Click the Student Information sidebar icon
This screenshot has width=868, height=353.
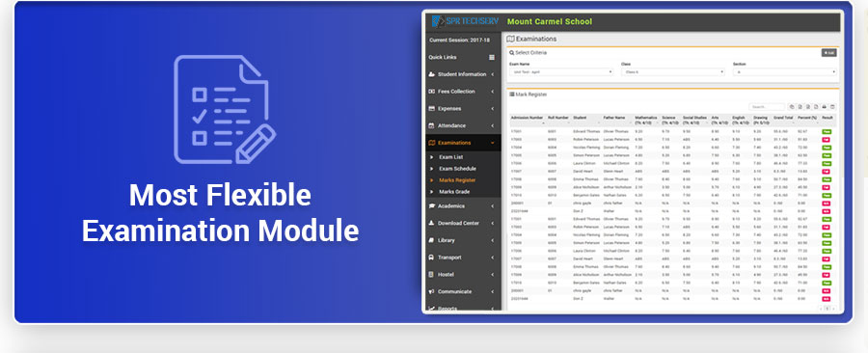pos(432,74)
